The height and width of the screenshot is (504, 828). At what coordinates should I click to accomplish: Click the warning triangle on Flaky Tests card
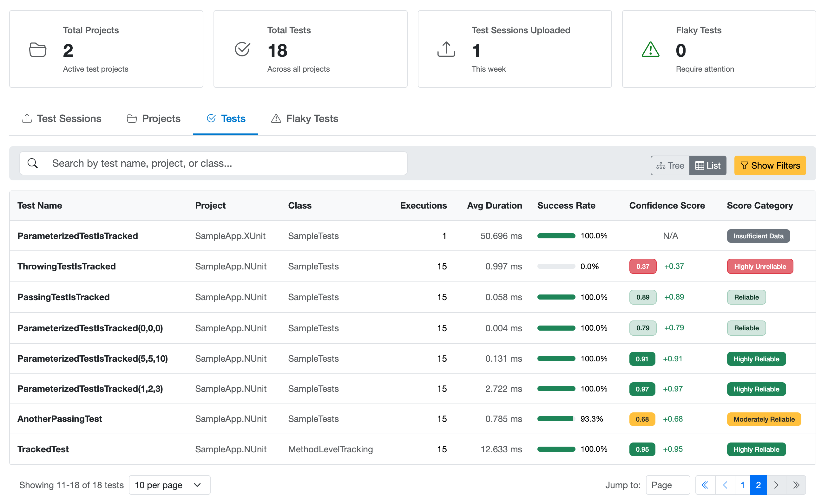(x=651, y=50)
